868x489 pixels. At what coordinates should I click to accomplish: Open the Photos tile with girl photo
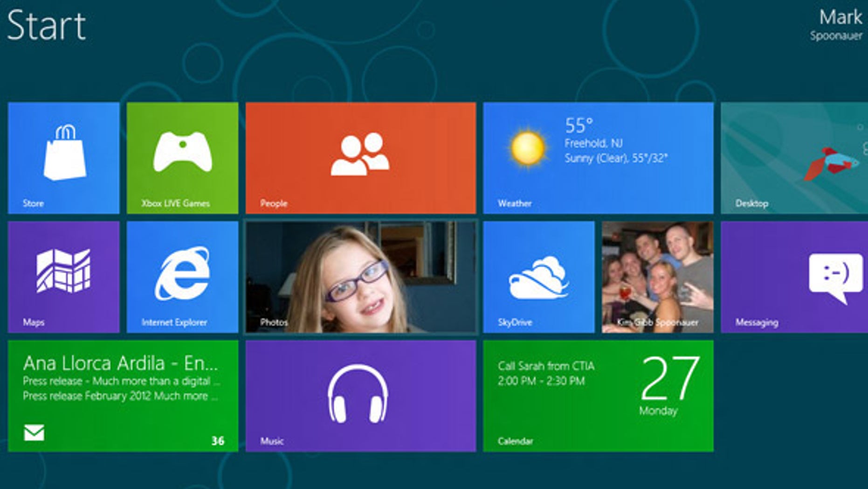(x=361, y=277)
